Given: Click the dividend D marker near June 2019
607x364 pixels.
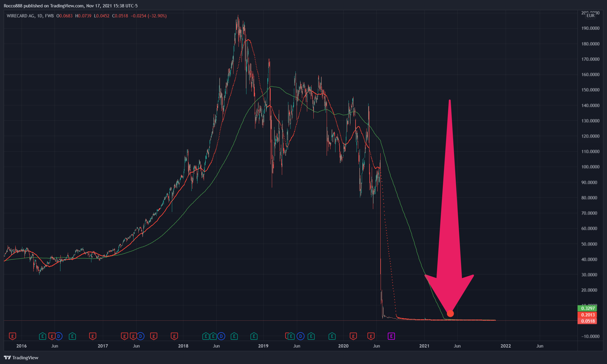Looking at the screenshot, I should [300, 336].
